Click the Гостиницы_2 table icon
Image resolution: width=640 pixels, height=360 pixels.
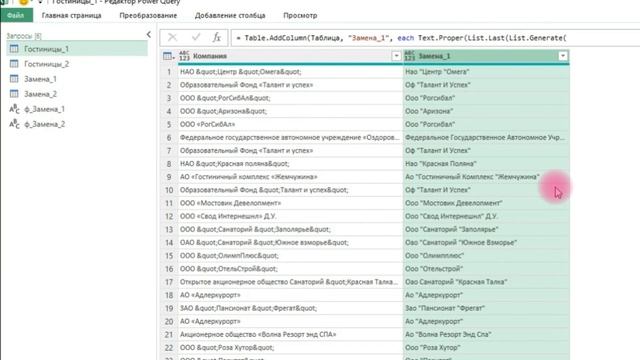(14, 64)
